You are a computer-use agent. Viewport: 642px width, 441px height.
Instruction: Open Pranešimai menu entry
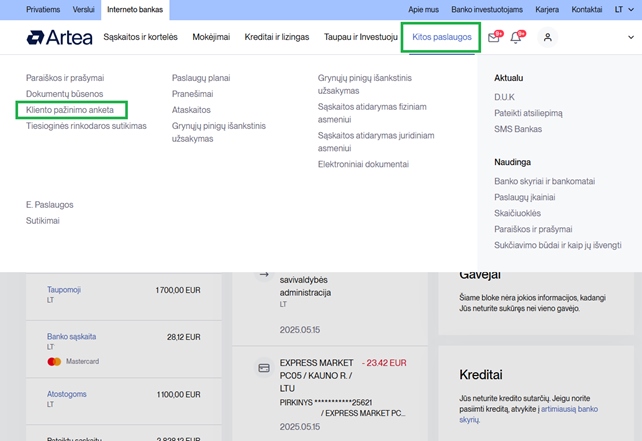(192, 94)
